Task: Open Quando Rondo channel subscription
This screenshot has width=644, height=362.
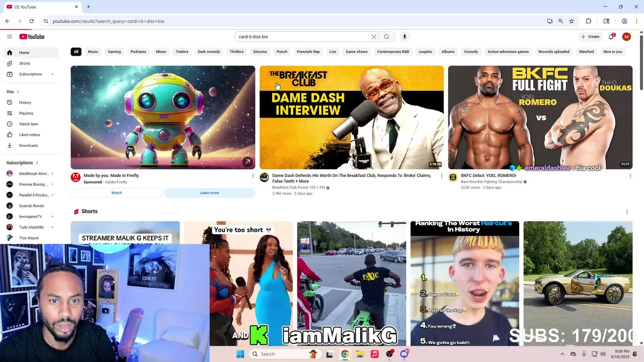Action: click(30, 206)
